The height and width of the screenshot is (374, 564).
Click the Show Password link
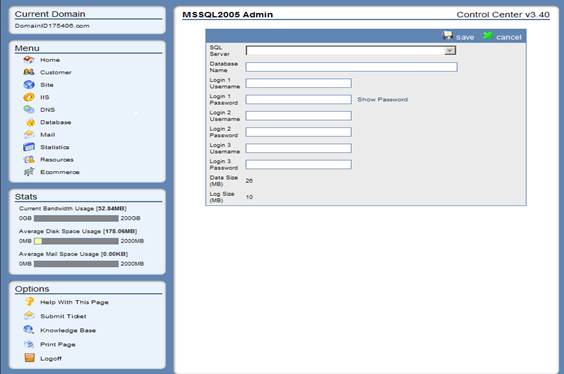382,99
